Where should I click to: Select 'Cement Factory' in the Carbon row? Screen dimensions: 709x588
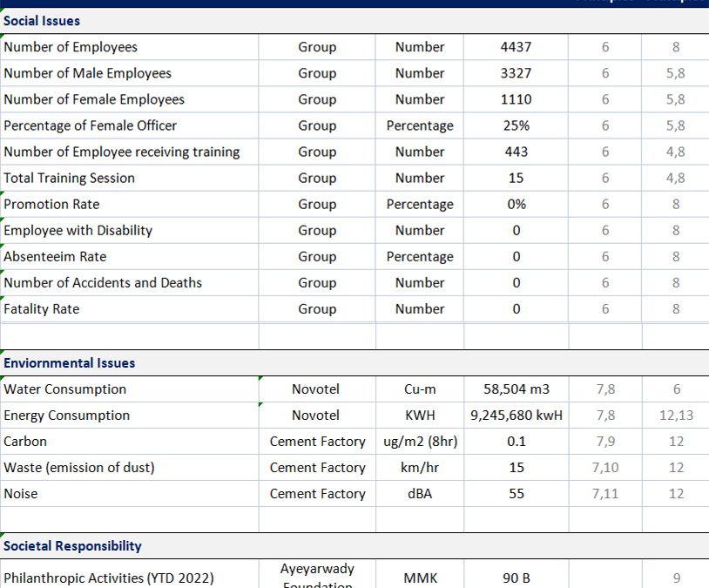pyautogui.click(x=317, y=442)
